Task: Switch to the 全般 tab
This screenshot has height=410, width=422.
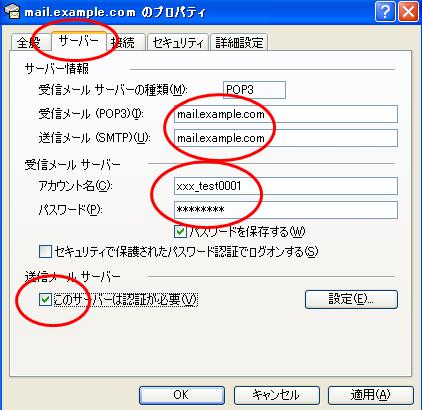Action: point(30,42)
